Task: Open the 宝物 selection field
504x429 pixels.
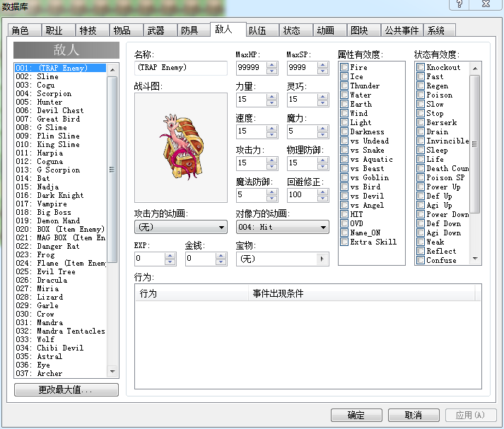Action: click(282, 259)
